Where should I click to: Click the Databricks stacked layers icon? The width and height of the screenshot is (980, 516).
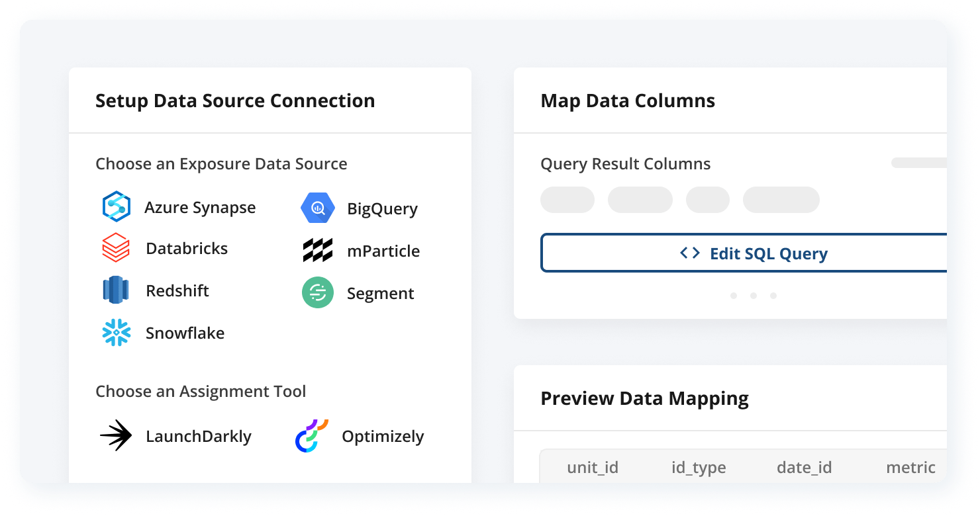pos(116,249)
